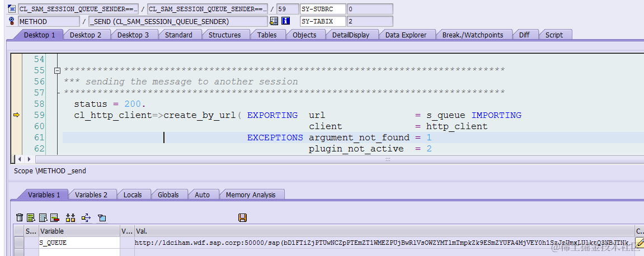Click the SY-SUBRC field
644x256 pixels.
[x=323, y=9]
